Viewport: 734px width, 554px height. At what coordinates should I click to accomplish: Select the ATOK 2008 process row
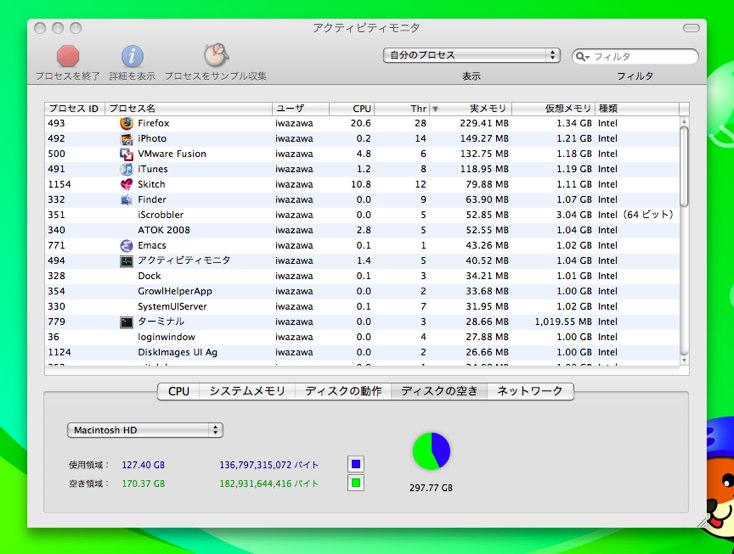click(362, 230)
